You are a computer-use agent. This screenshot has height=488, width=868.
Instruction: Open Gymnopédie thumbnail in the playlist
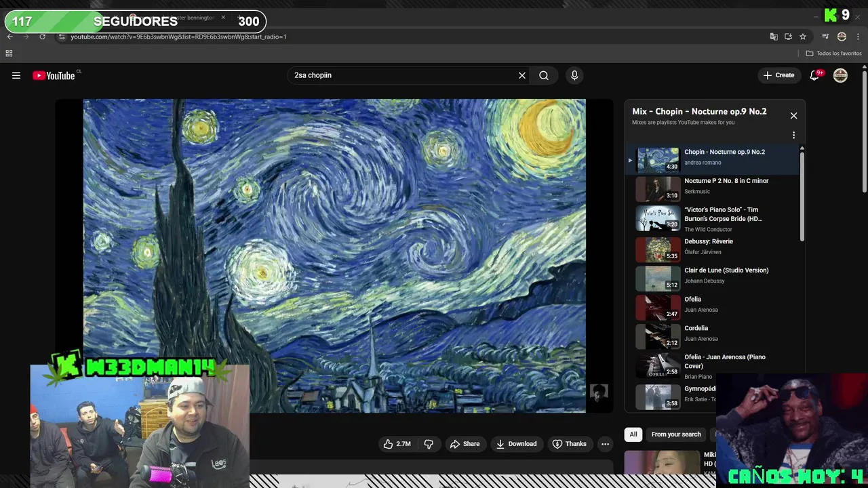pyautogui.click(x=658, y=396)
